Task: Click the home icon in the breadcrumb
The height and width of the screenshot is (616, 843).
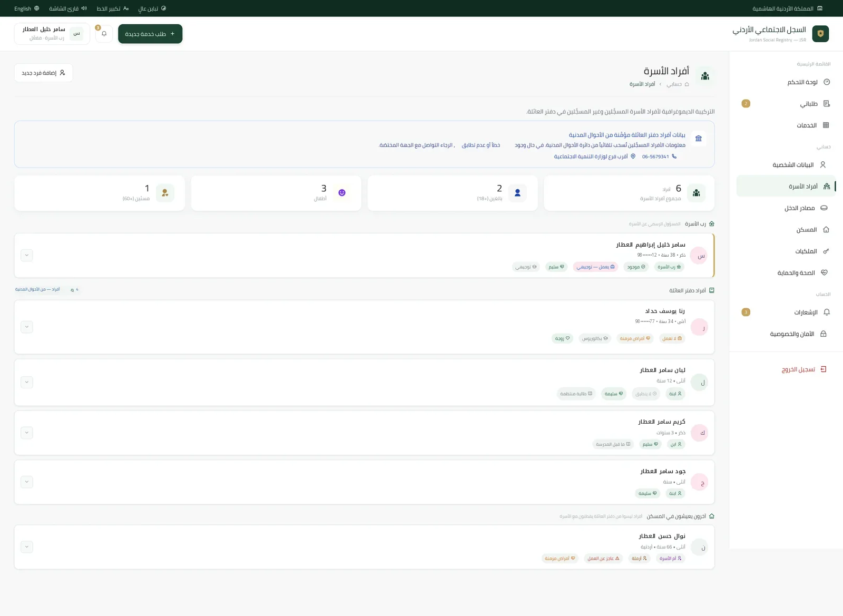Action: tap(687, 84)
